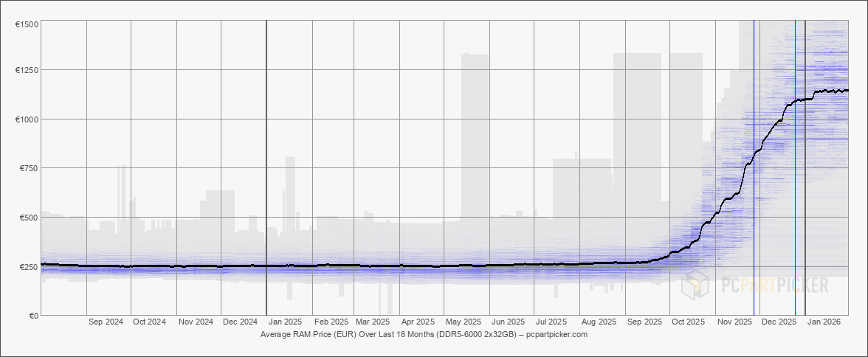Select the Oct 2024 x-axis label
868x357 pixels.
[149, 322]
